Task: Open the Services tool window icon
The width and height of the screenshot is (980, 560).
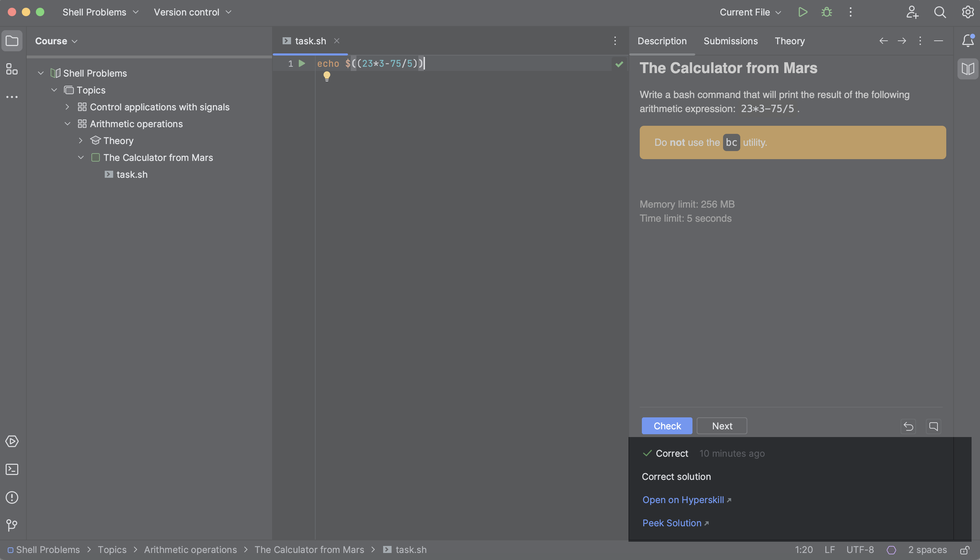Action: coord(12,441)
